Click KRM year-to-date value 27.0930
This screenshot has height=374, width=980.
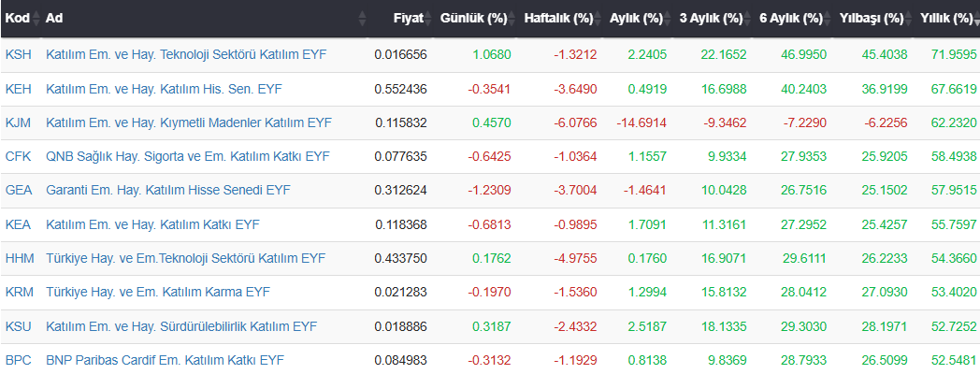click(x=885, y=292)
